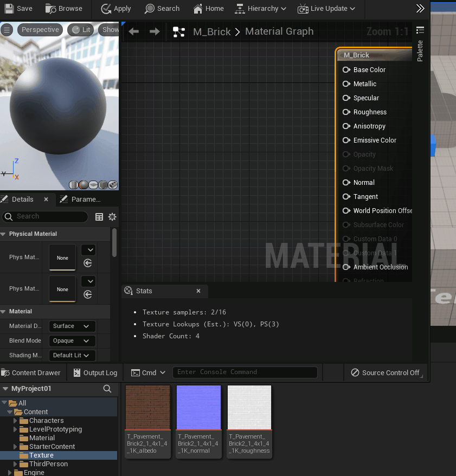Click the Base Color input pin
This screenshot has width=456, height=476.
(346, 70)
